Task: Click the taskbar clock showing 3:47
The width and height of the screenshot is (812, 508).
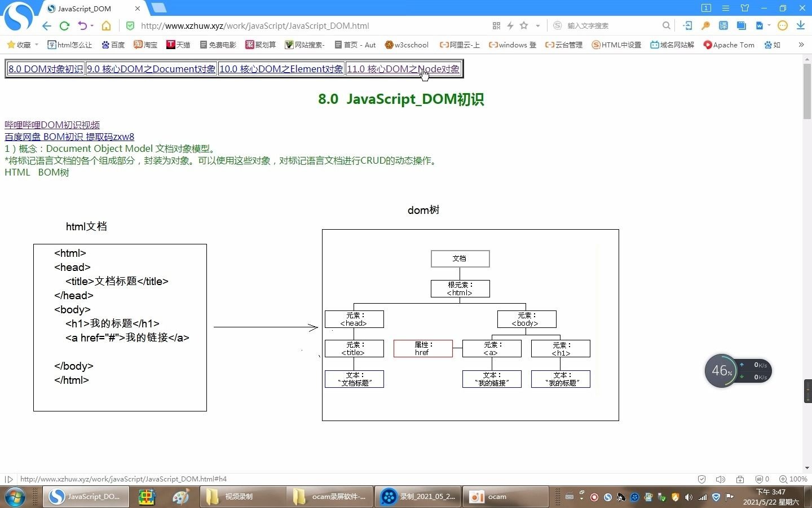Action: (771, 497)
